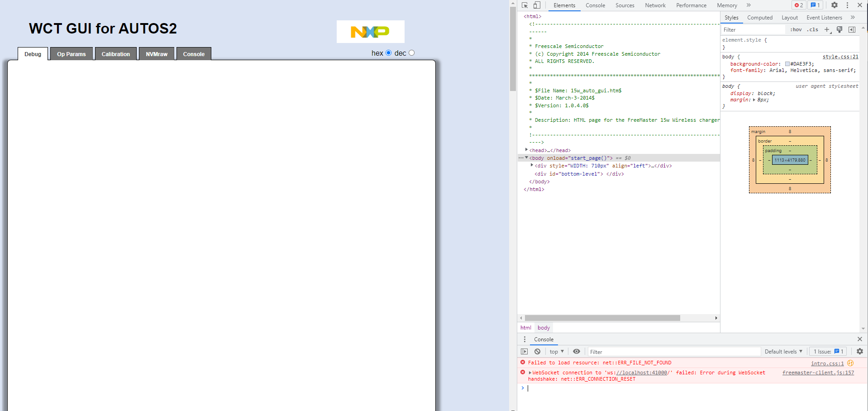Click inside the console Filter input
868x411 pixels.
pyautogui.click(x=634, y=351)
